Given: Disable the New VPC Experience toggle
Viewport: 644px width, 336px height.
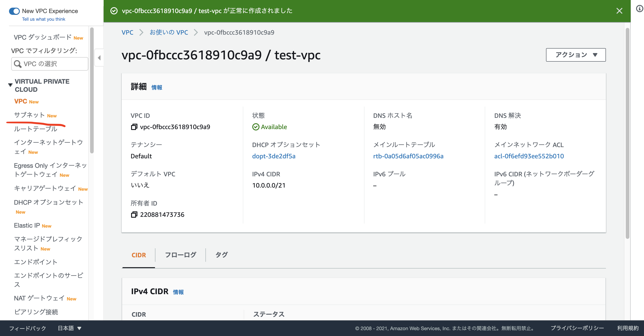Looking at the screenshot, I should point(14,11).
